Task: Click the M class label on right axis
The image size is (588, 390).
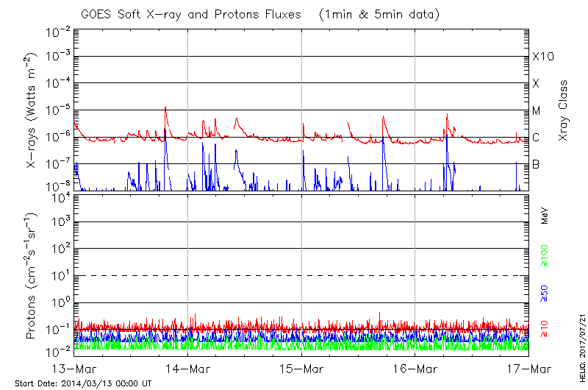Action: tap(537, 111)
